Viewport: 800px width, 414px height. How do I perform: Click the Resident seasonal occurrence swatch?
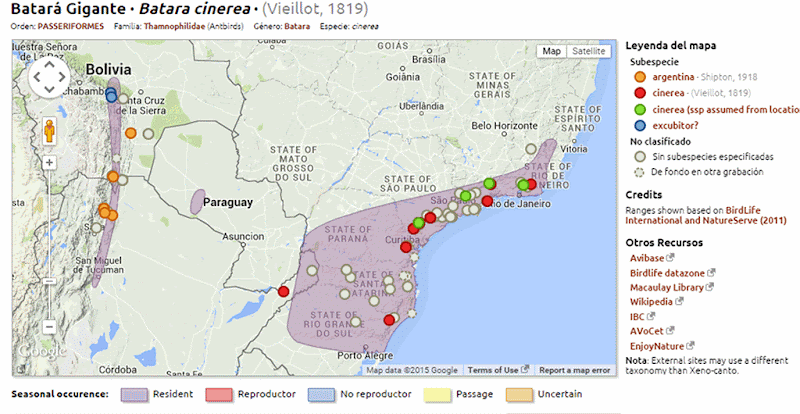click(134, 395)
